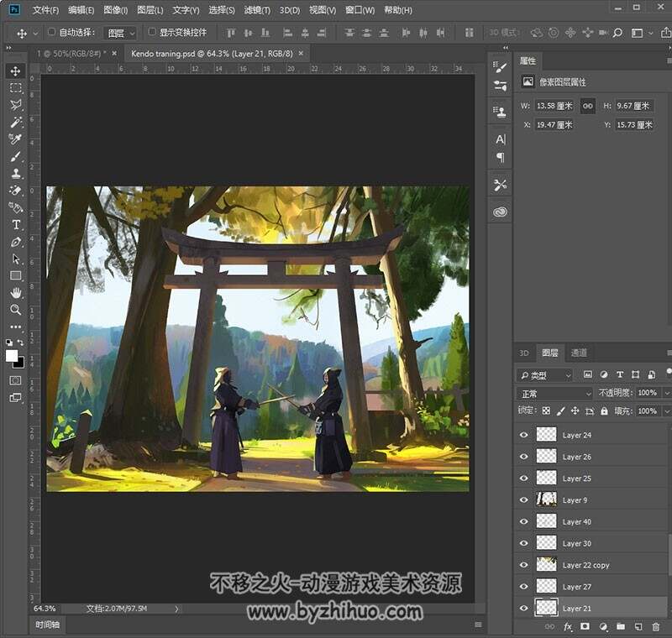Expand the status bar info arrow
The height and width of the screenshot is (638, 672).
point(176,609)
